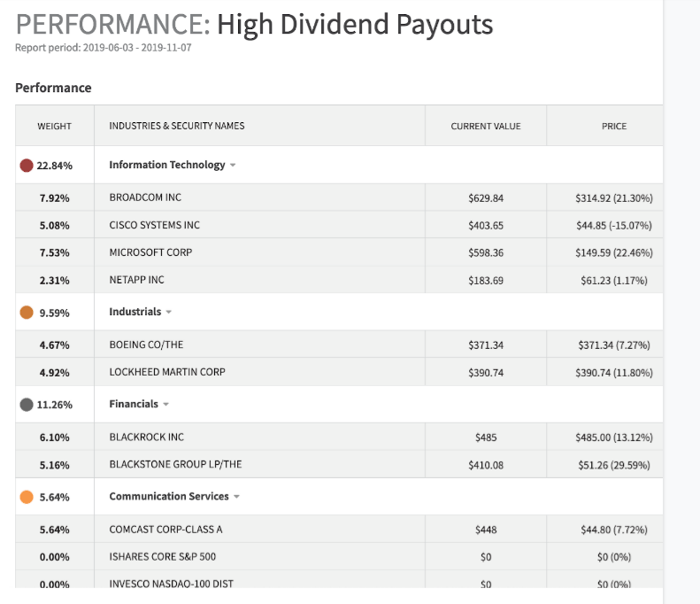Click the report period date text
Viewport: 700px width, 604px height.
click(104, 48)
